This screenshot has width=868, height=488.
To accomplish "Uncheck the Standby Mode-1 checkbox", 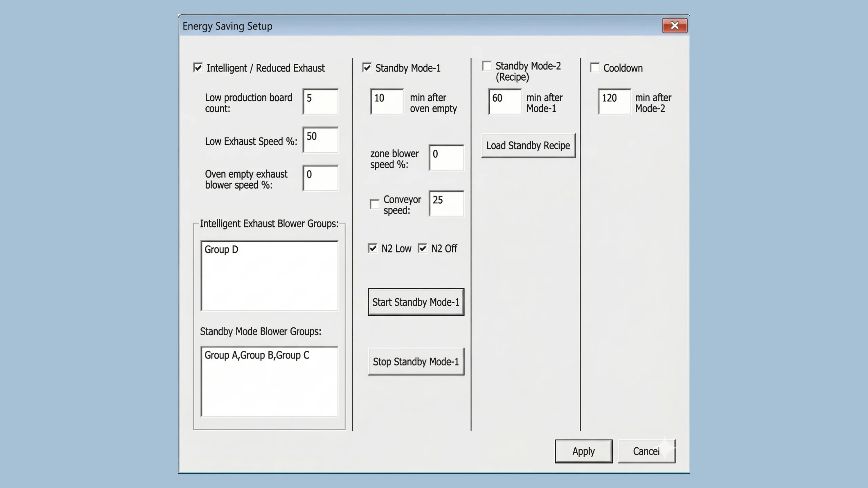I will point(366,68).
